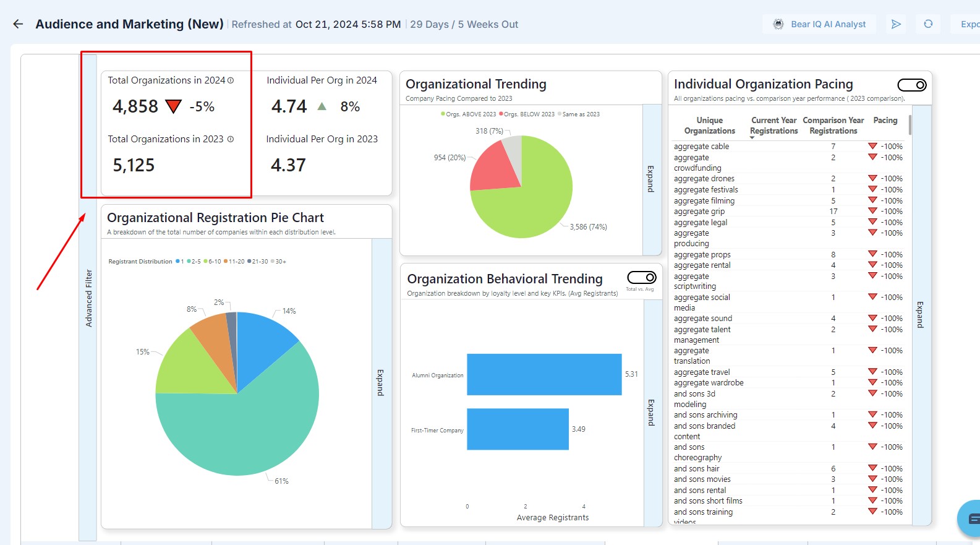The height and width of the screenshot is (545, 980).
Task: Expand the Organizational Registration Pie Chart
Action: tap(381, 382)
